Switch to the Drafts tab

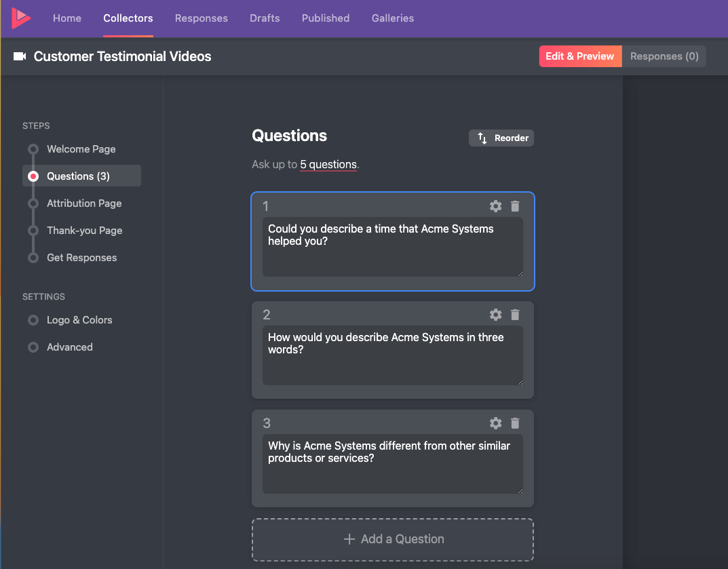[265, 18]
